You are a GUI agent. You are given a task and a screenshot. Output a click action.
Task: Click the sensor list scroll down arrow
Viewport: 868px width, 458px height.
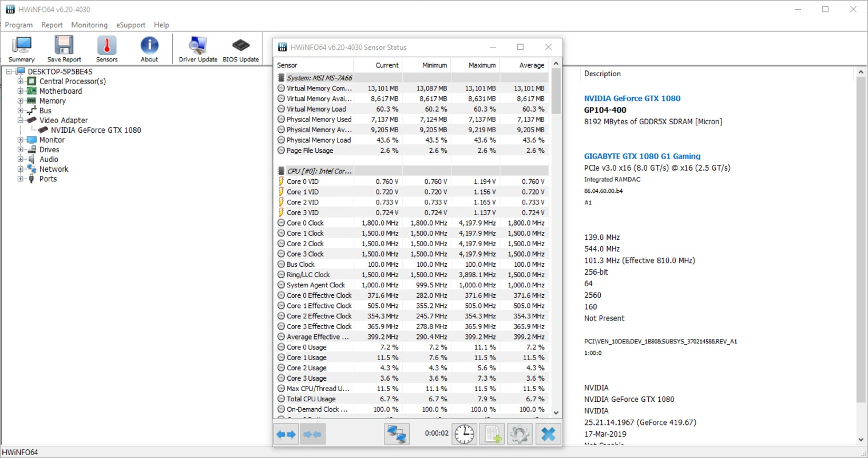click(556, 412)
